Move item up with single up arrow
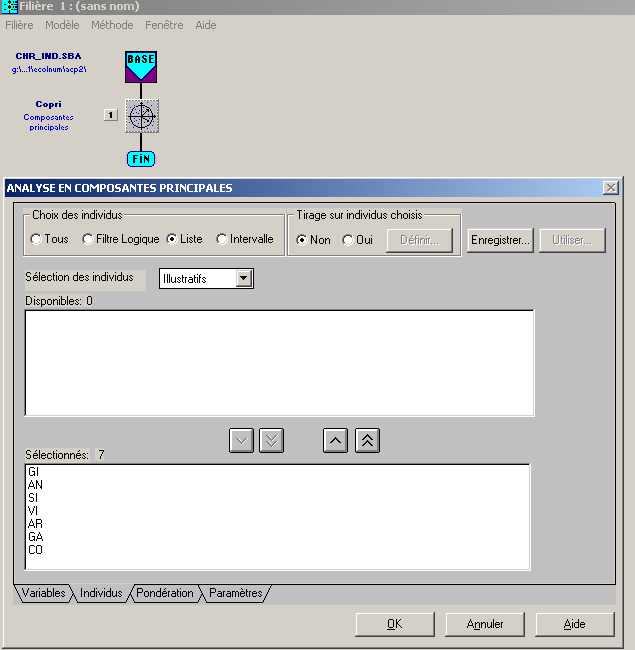 point(335,440)
